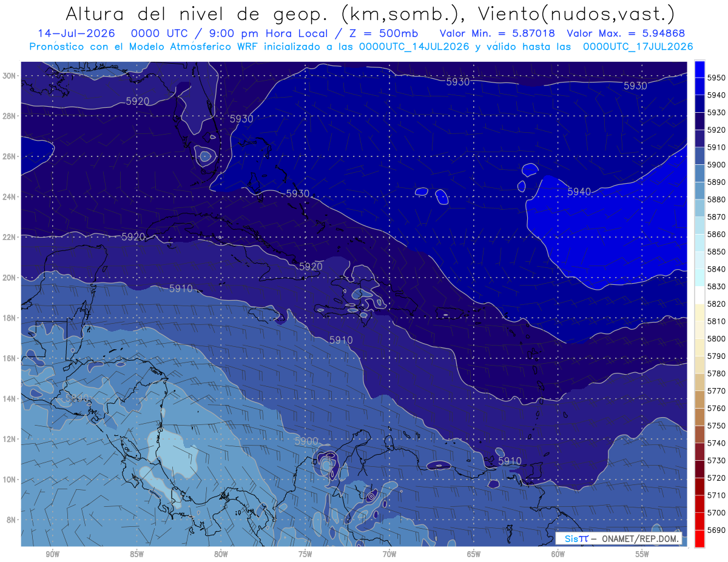
Task: Select the 5790 colorbar value
Action: coord(716,356)
